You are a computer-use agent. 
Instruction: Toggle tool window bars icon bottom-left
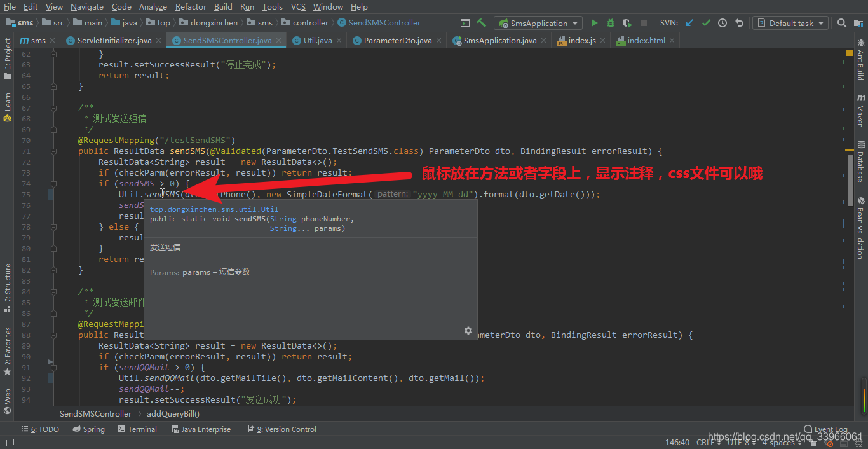click(x=10, y=442)
